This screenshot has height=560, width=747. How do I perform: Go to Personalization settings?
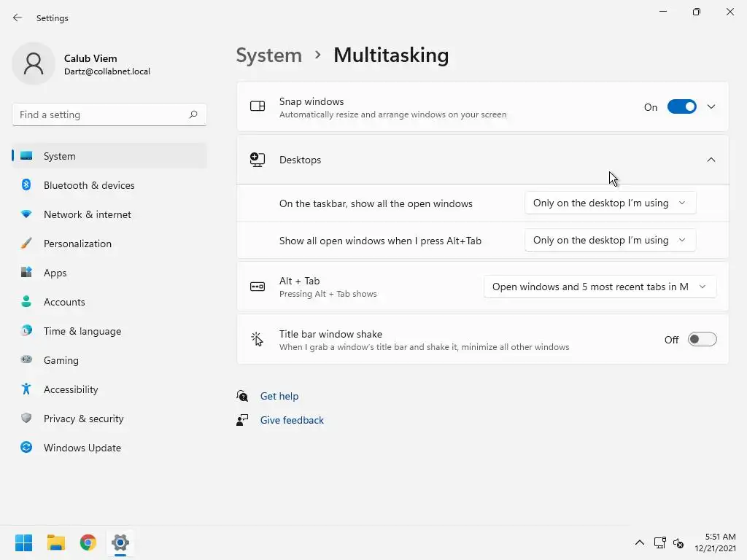coord(77,244)
